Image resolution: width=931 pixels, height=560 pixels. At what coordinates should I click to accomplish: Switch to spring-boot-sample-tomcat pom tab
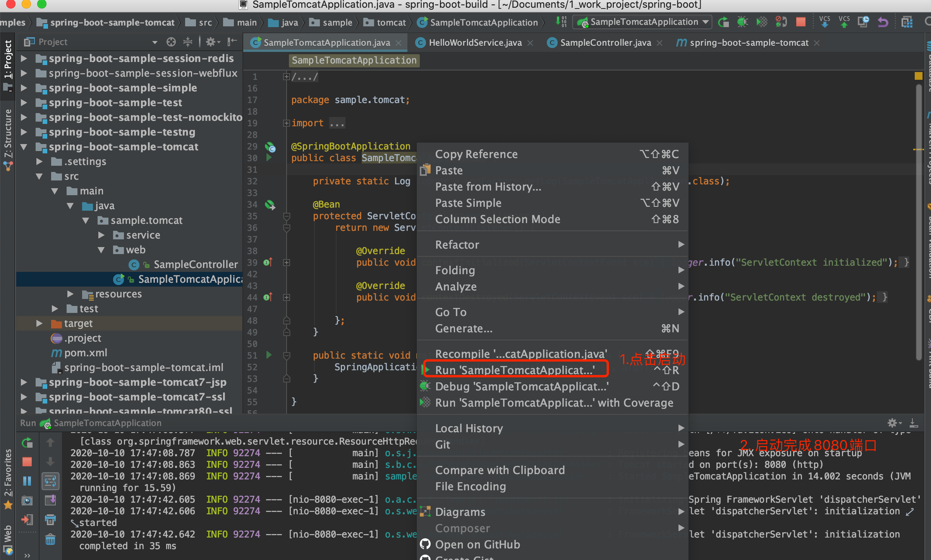[749, 43]
